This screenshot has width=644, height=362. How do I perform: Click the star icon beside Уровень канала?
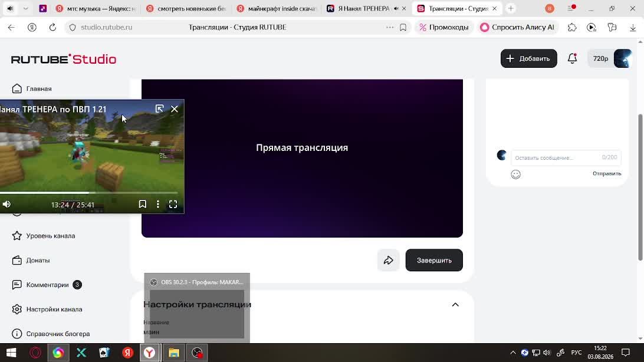pos(17,236)
